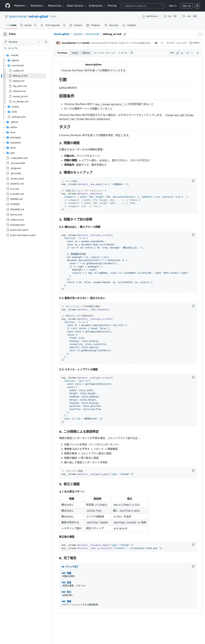The width and height of the screenshot is (205, 644).
Task: Collapse the Files side panel
Action: [x=5, y=34]
